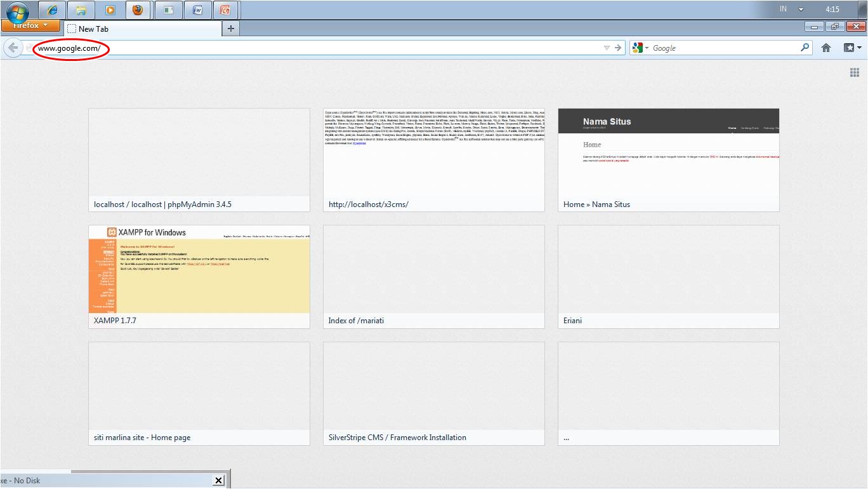The image size is (868, 489).
Task: Click the back navigation arrow
Action: tap(13, 48)
